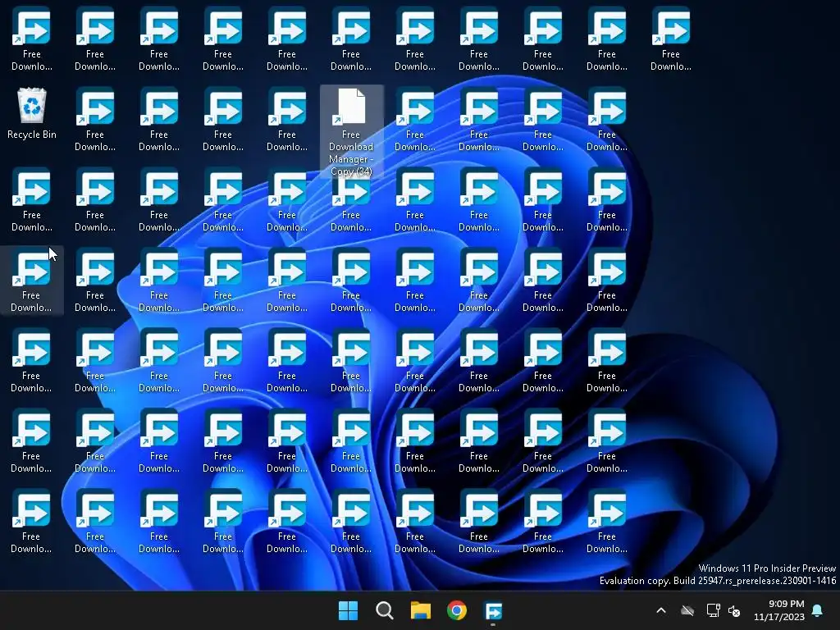The image size is (840, 630).
Task: Click the OneDrive cloud tray icon
Action: (687, 610)
